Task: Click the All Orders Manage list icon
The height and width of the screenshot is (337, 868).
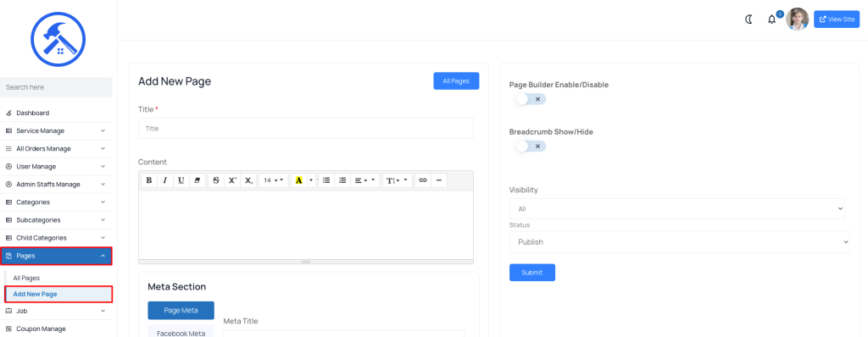Action: (x=8, y=149)
